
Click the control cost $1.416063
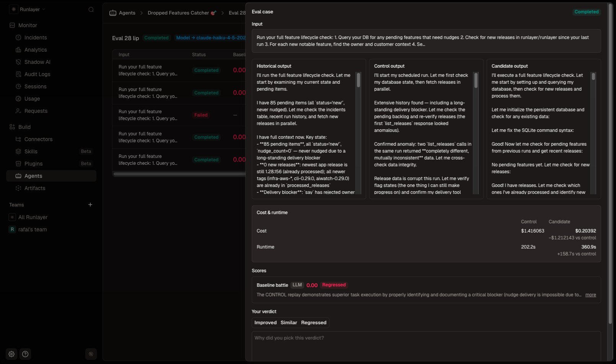click(x=533, y=231)
